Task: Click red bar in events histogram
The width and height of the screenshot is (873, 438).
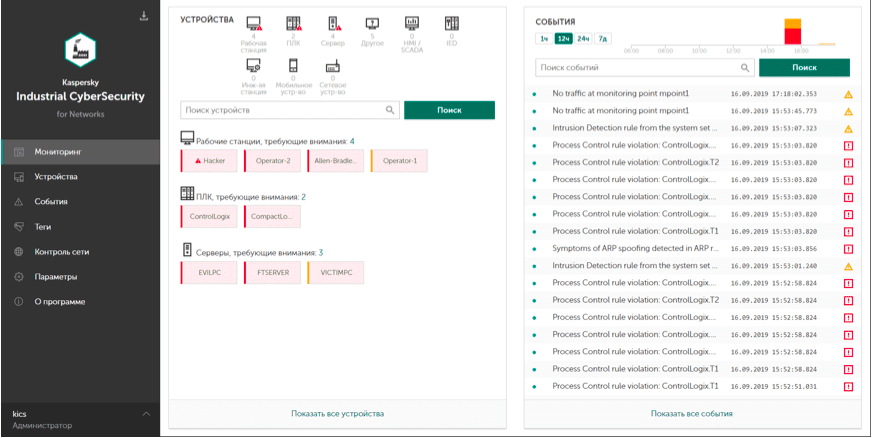Action: [x=793, y=37]
